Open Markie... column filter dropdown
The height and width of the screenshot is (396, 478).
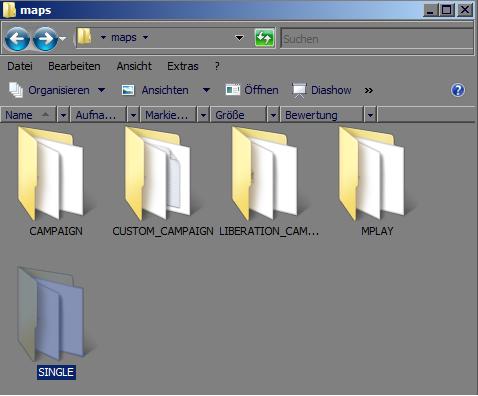[x=203, y=115]
